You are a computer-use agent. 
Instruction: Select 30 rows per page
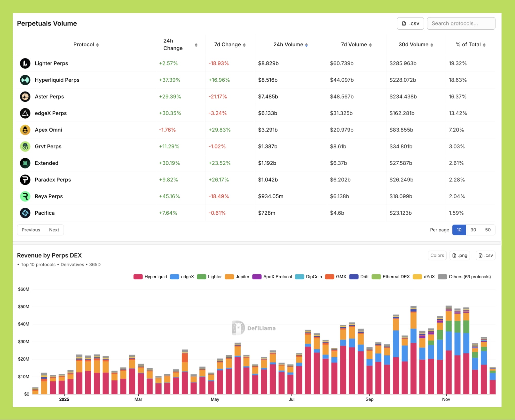point(473,230)
